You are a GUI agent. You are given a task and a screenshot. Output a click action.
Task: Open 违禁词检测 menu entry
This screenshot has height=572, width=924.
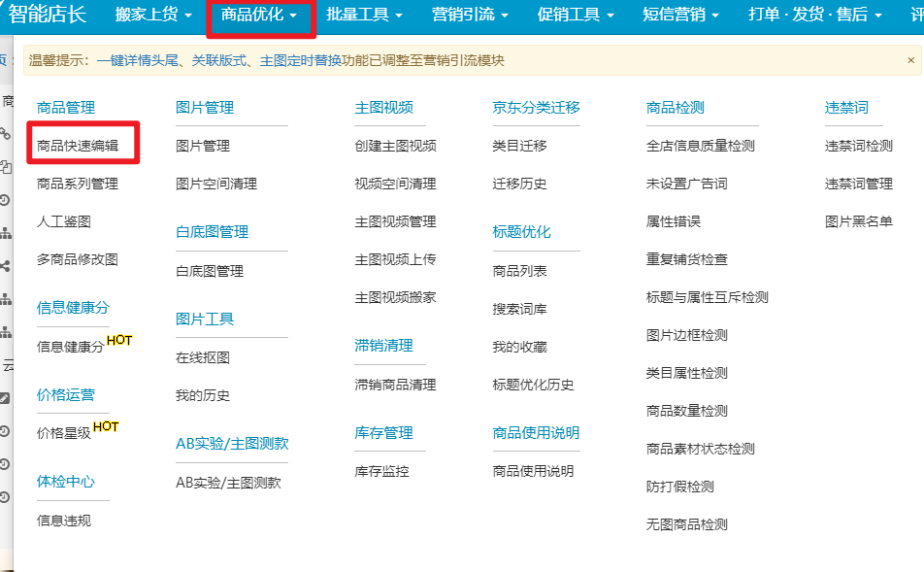coord(858,146)
